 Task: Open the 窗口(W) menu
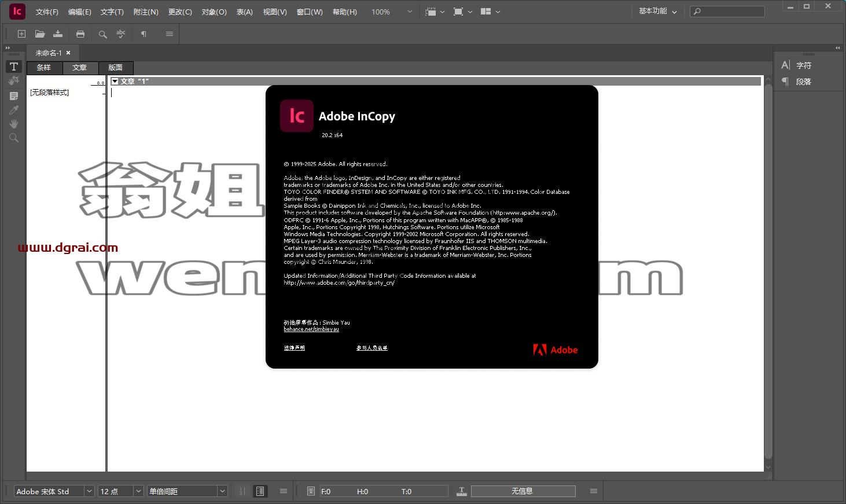point(310,12)
